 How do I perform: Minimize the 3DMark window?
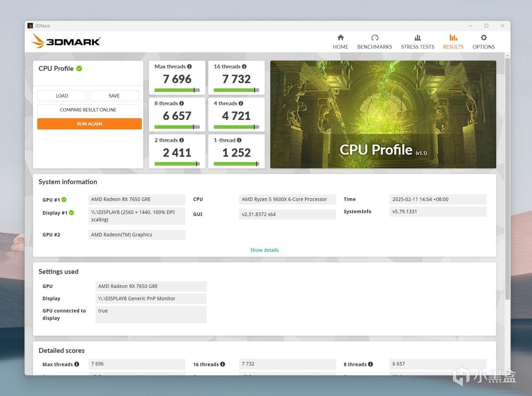click(470, 26)
